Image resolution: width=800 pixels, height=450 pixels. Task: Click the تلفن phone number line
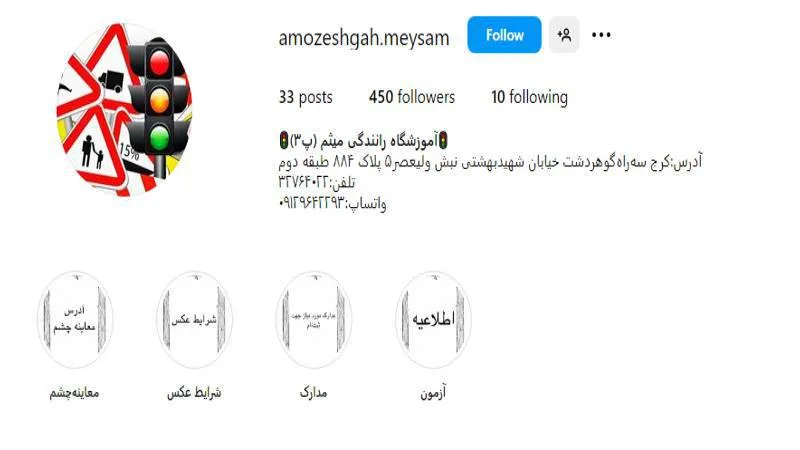tap(316, 183)
